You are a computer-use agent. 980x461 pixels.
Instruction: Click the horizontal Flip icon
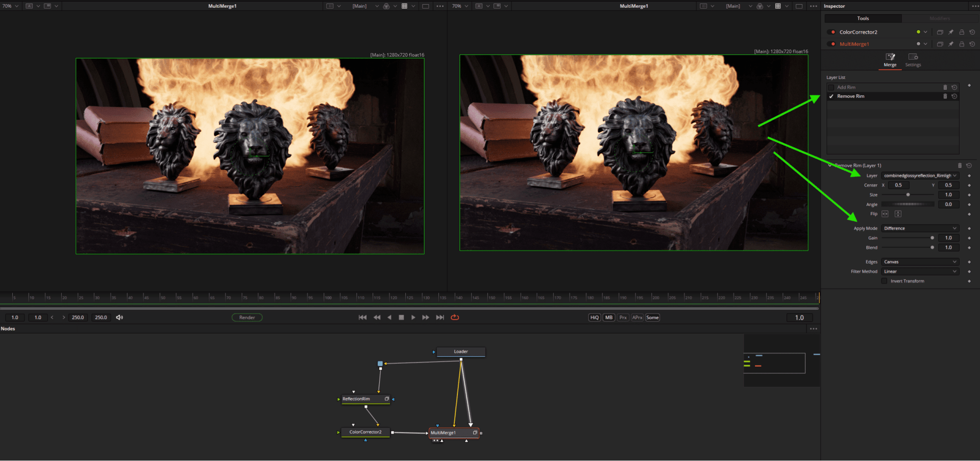(885, 214)
